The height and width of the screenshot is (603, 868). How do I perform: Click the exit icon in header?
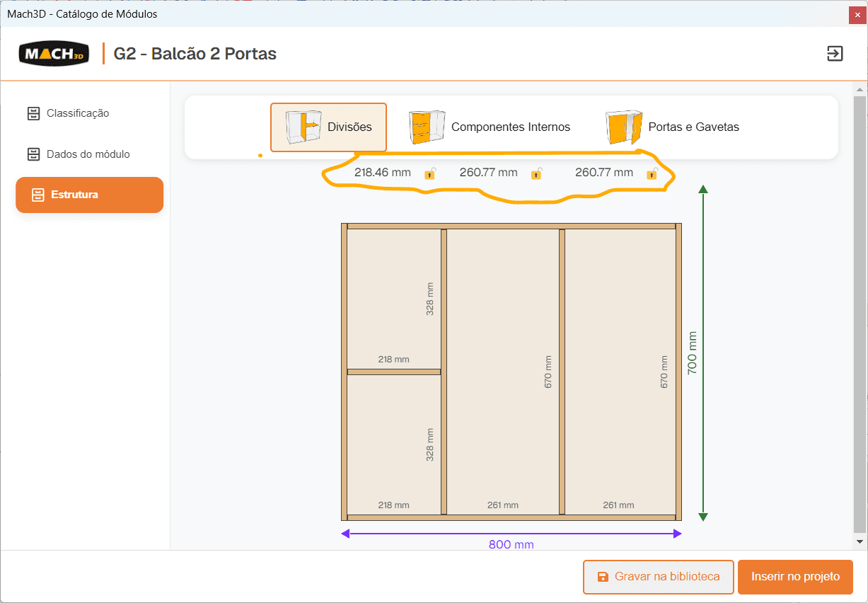pyautogui.click(x=835, y=53)
